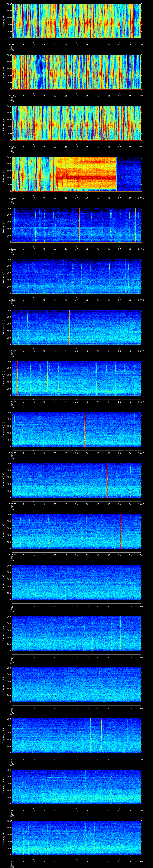Click the '23:00' end time label

click(141, 351)
